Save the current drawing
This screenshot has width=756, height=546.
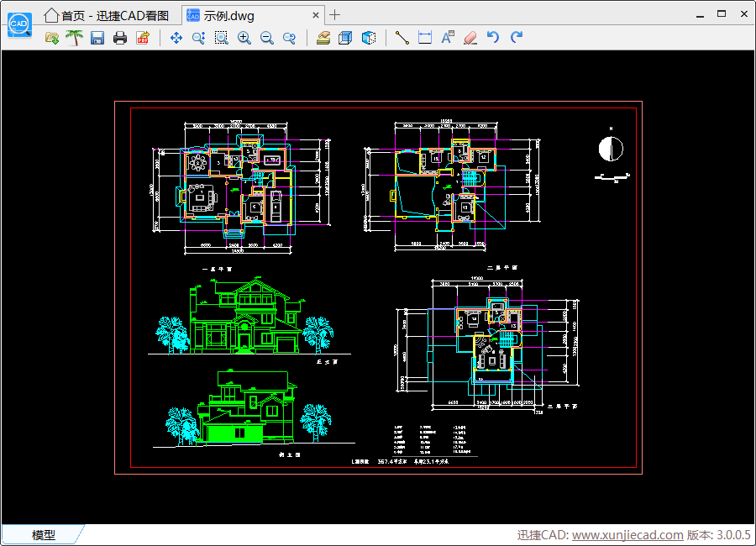pyautogui.click(x=95, y=38)
